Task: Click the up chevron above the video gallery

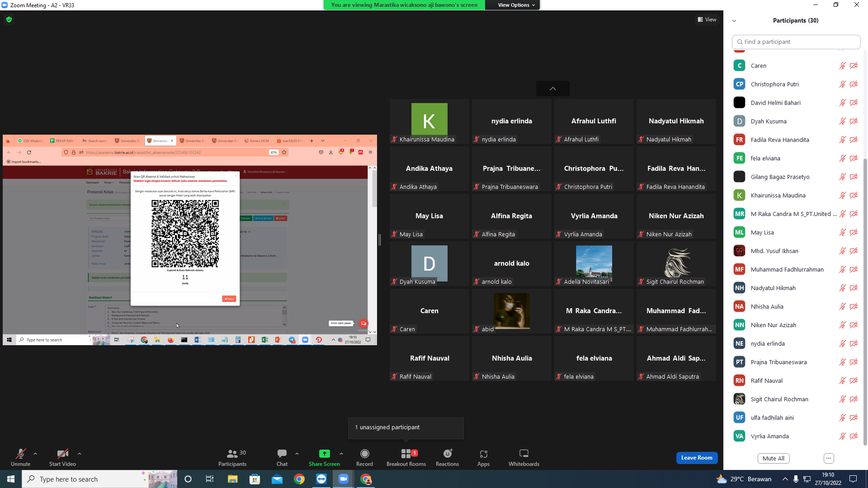Action: [x=552, y=89]
